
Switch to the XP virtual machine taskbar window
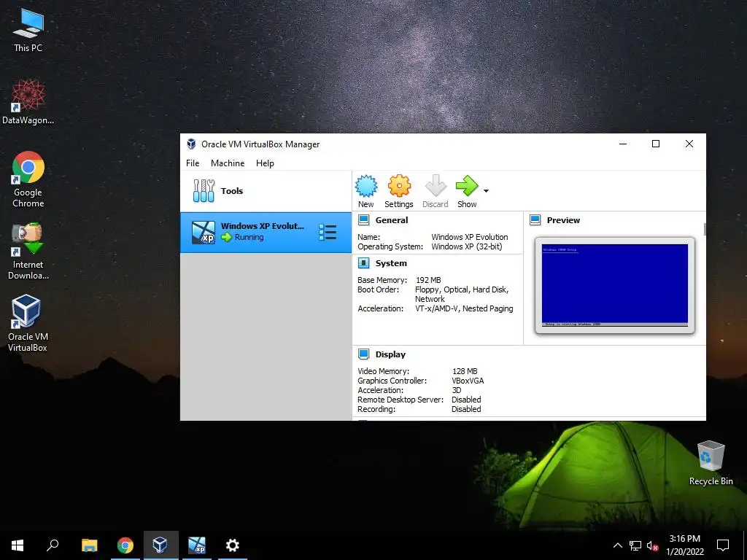click(x=197, y=545)
